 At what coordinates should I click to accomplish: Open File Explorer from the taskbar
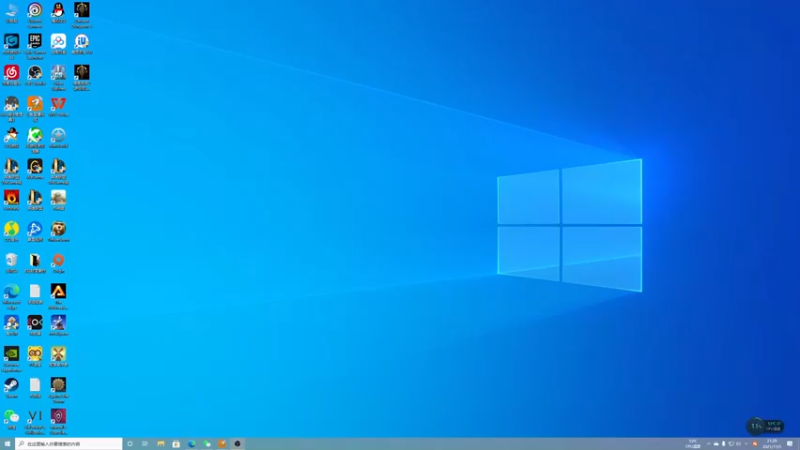point(161,444)
